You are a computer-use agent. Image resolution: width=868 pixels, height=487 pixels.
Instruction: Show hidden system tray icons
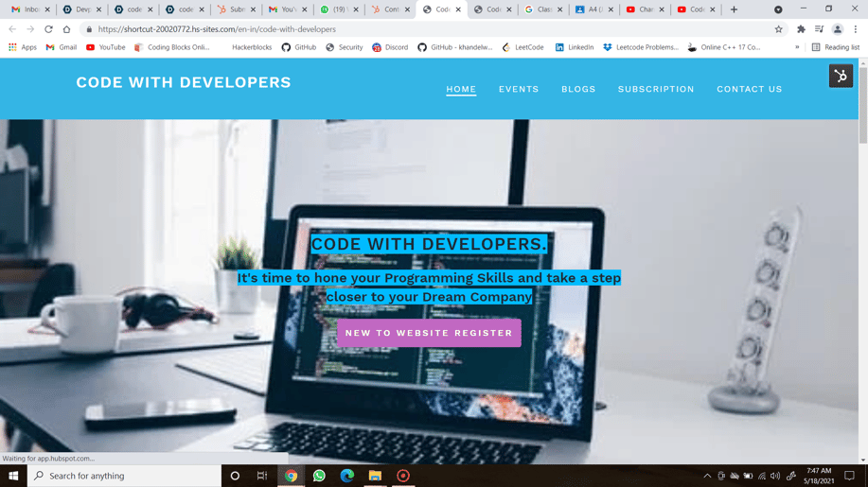coord(707,476)
